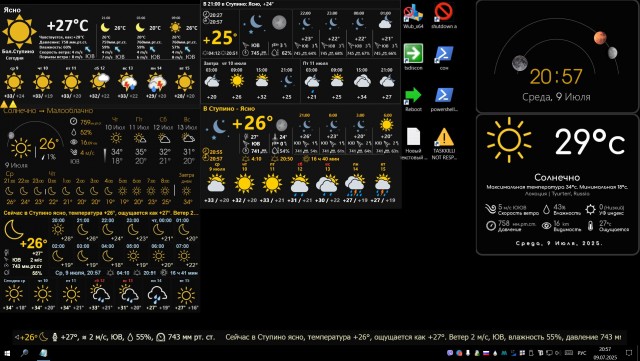Open the Viber tray icon

tap(450, 353)
